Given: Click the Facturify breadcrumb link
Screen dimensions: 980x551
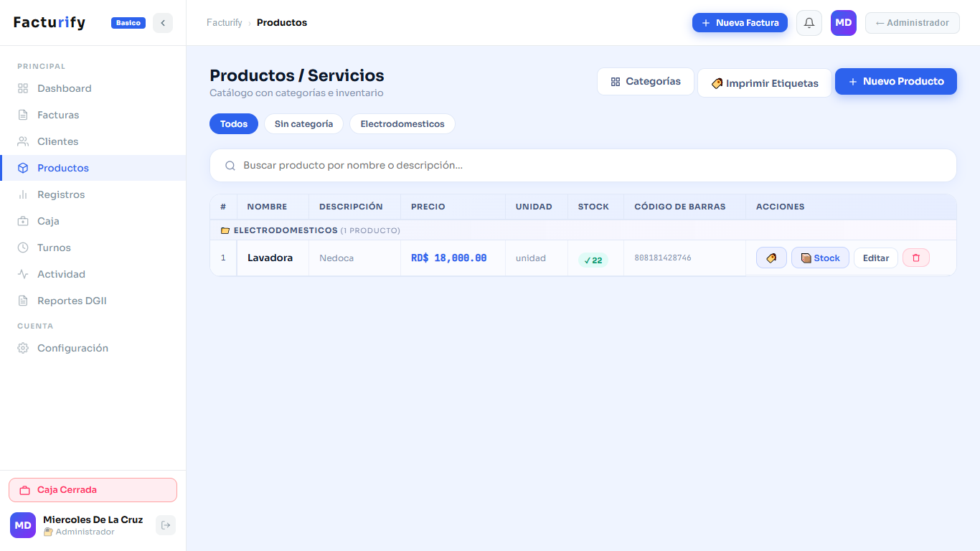Looking at the screenshot, I should (225, 23).
